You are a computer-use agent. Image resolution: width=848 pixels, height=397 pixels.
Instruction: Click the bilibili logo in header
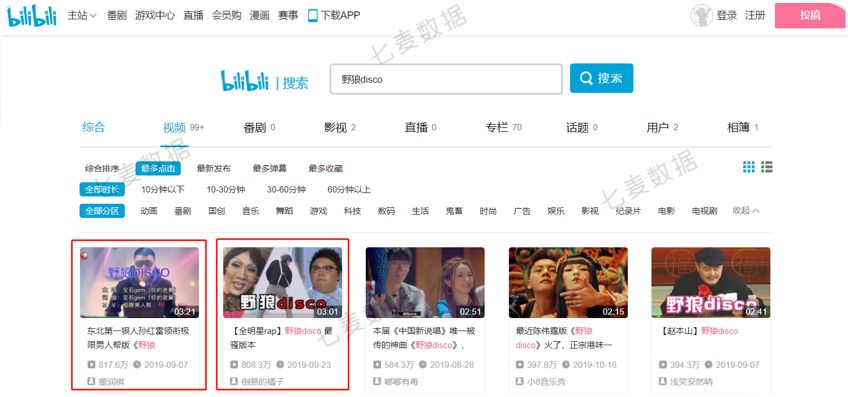(x=31, y=16)
